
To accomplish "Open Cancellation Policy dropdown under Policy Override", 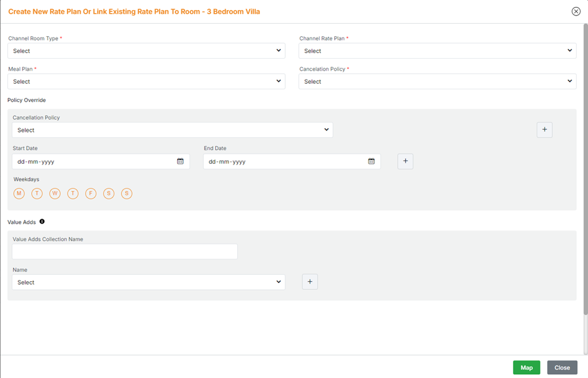I will pos(172,130).
